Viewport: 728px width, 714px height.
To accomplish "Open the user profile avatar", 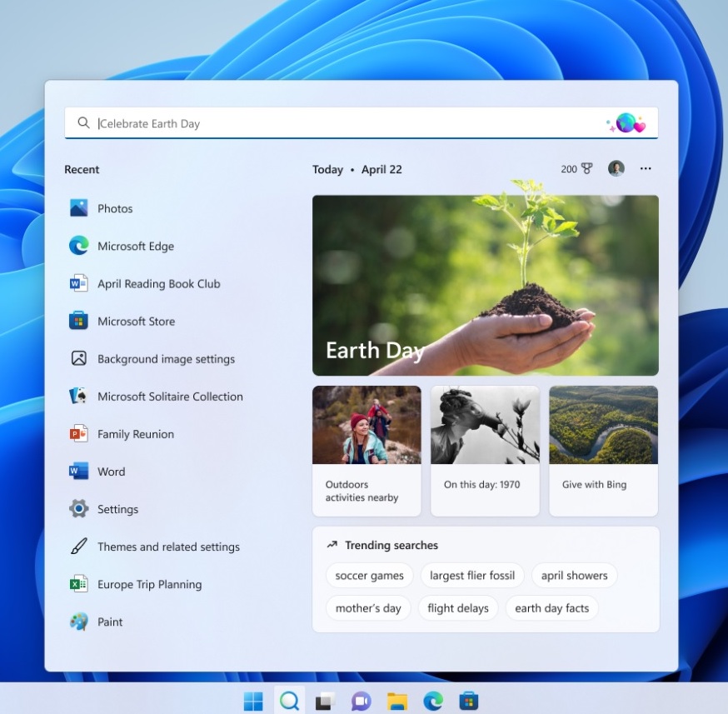I will [616, 169].
